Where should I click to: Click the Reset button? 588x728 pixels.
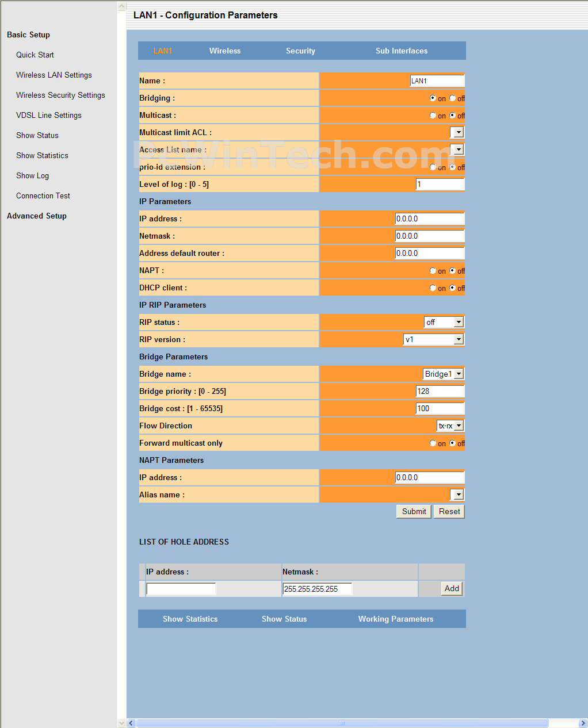(449, 511)
